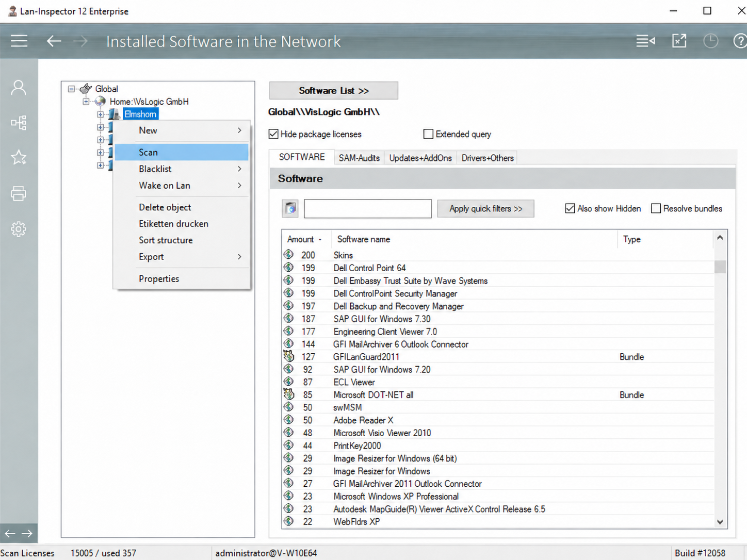Click the icon of PrintKey2000 row
This screenshot has width=747, height=560.
pos(289,445)
